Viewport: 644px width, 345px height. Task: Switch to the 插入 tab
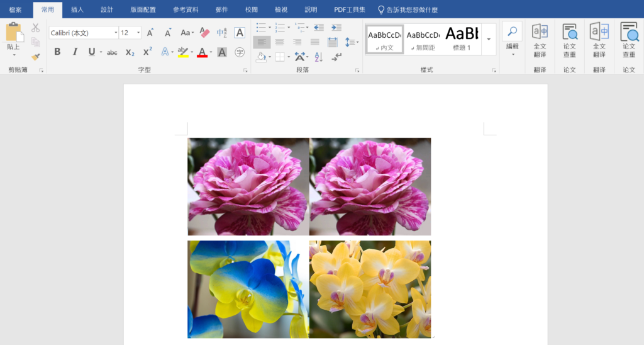(x=77, y=9)
